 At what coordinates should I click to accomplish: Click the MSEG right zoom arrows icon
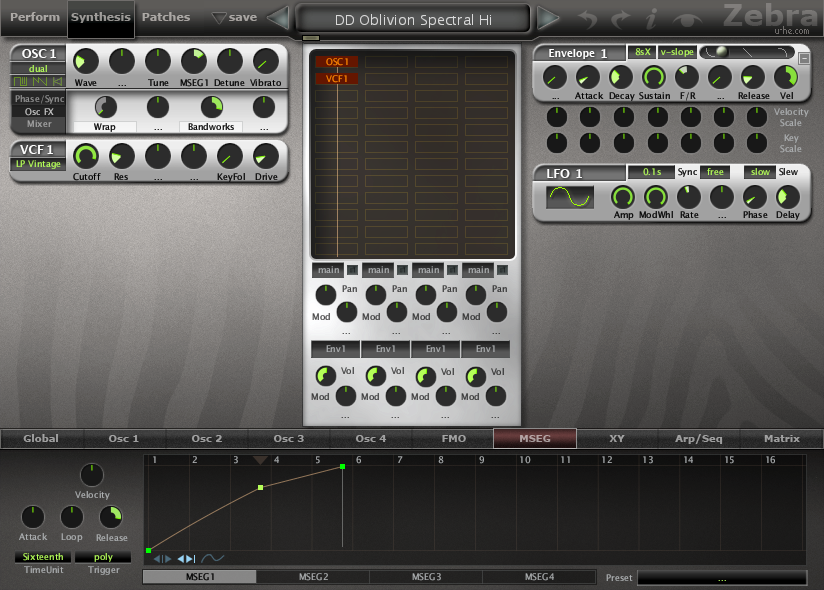187,559
